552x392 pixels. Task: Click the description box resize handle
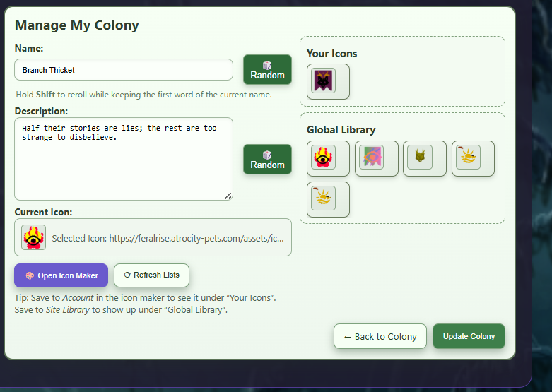click(x=228, y=196)
